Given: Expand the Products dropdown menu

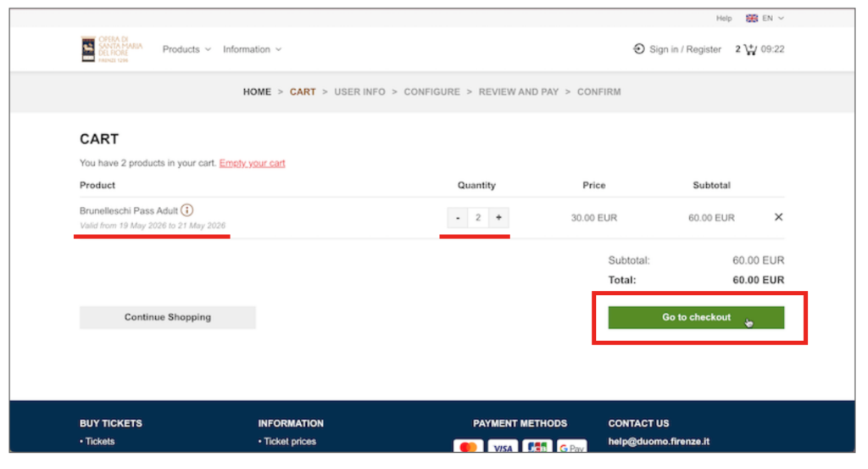Looking at the screenshot, I should 186,49.
